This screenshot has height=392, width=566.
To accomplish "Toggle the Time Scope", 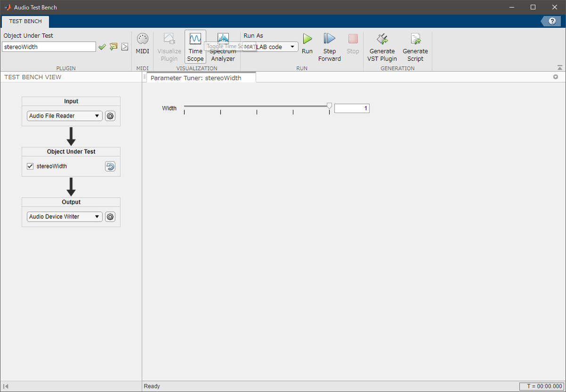I will 195,47.
